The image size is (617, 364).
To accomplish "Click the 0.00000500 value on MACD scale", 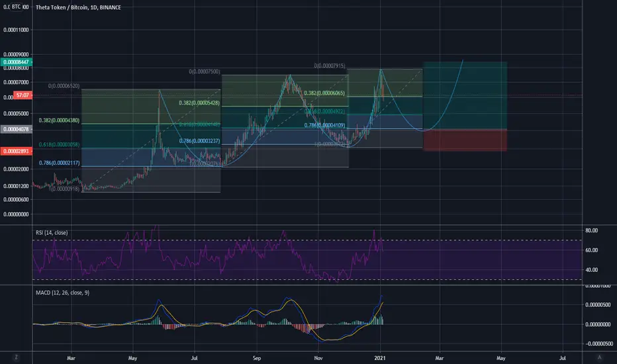I will (598, 305).
